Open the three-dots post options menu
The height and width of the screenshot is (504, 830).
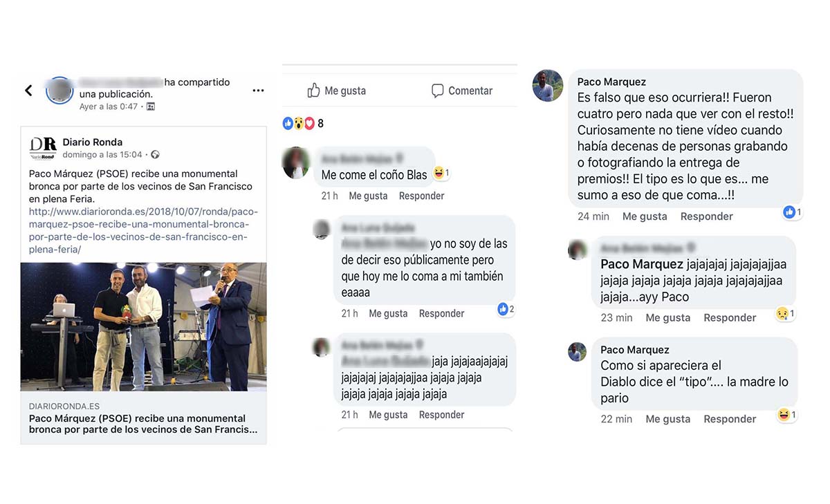tap(258, 91)
